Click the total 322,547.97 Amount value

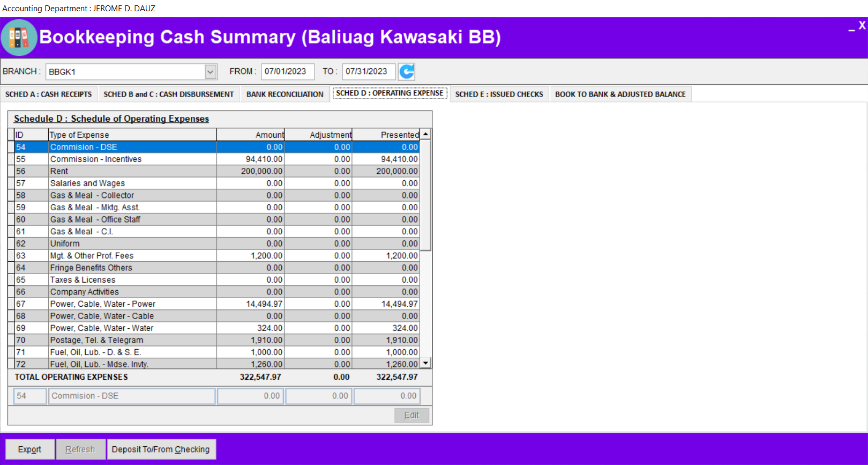point(260,377)
